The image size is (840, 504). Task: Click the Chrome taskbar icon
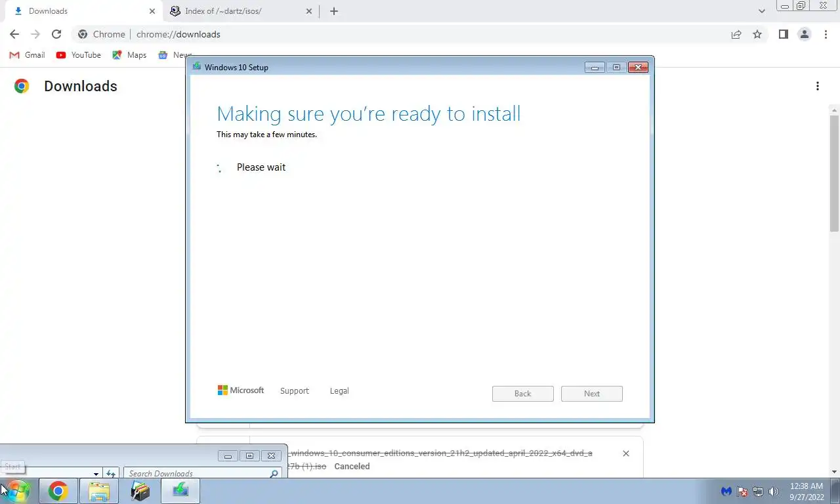[58, 491]
